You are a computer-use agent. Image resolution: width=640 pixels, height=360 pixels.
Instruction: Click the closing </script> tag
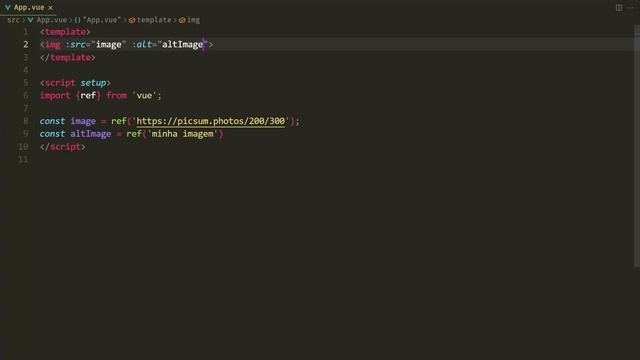click(63, 147)
